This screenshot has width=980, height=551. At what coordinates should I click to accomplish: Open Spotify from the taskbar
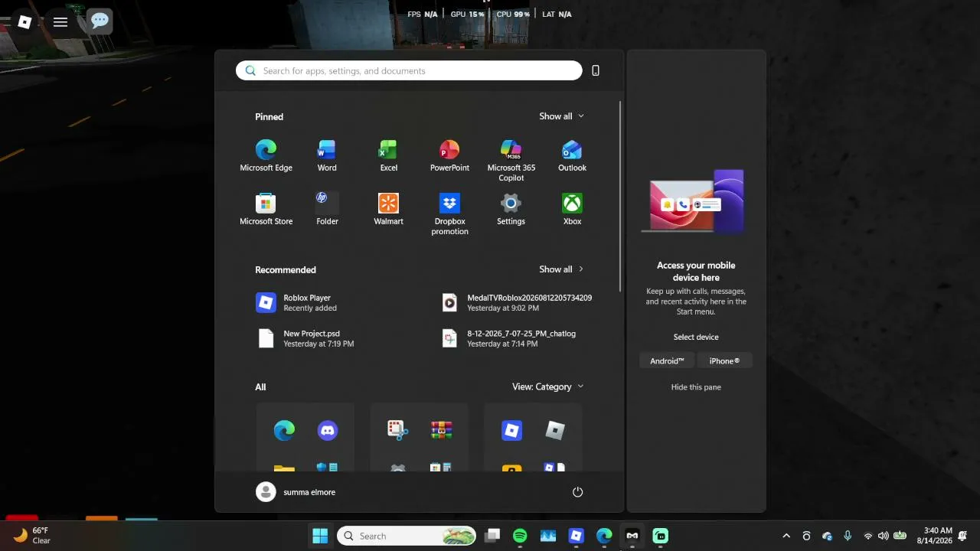[x=520, y=536]
